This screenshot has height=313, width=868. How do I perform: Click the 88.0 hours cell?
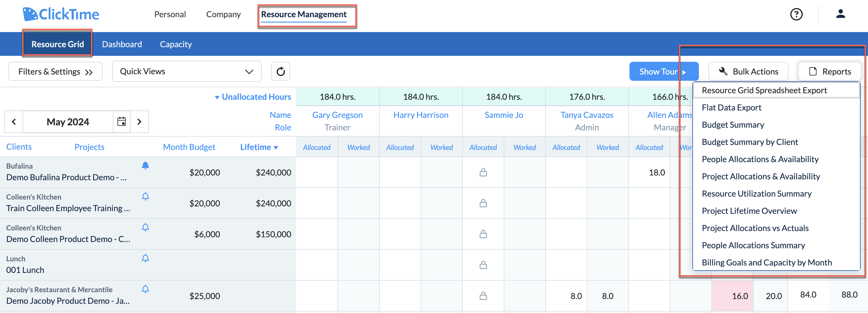click(x=849, y=295)
